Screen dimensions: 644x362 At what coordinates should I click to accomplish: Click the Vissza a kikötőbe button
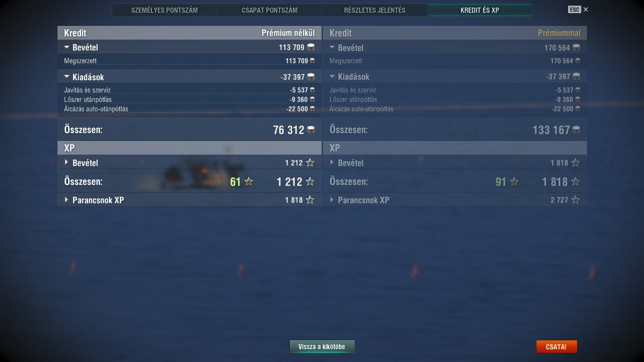click(x=322, y=346)
